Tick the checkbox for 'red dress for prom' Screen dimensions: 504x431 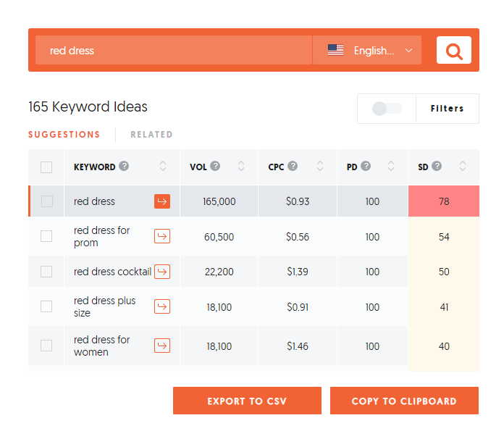(x=46, y=236)
